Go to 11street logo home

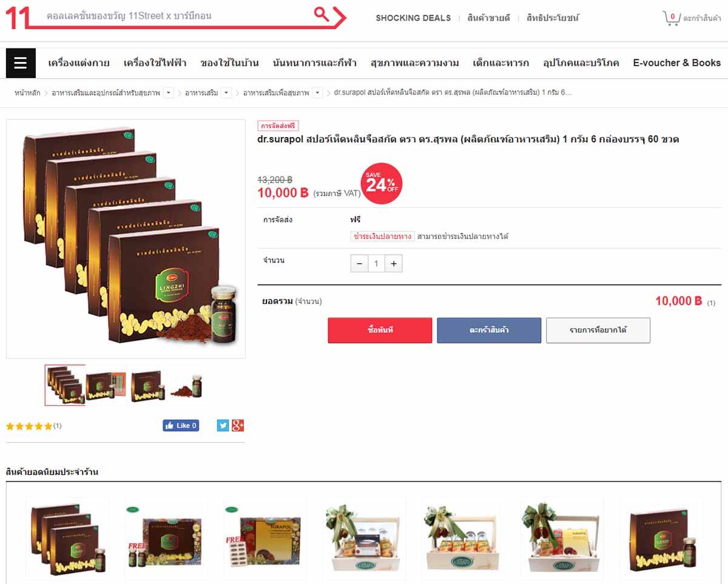click(18, 17)
